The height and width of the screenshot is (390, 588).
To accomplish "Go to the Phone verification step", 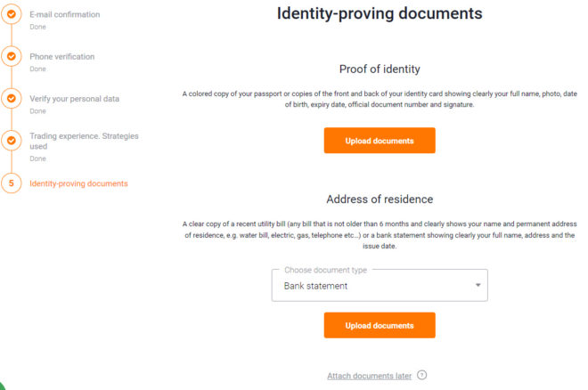I will (x=61, y=57).
